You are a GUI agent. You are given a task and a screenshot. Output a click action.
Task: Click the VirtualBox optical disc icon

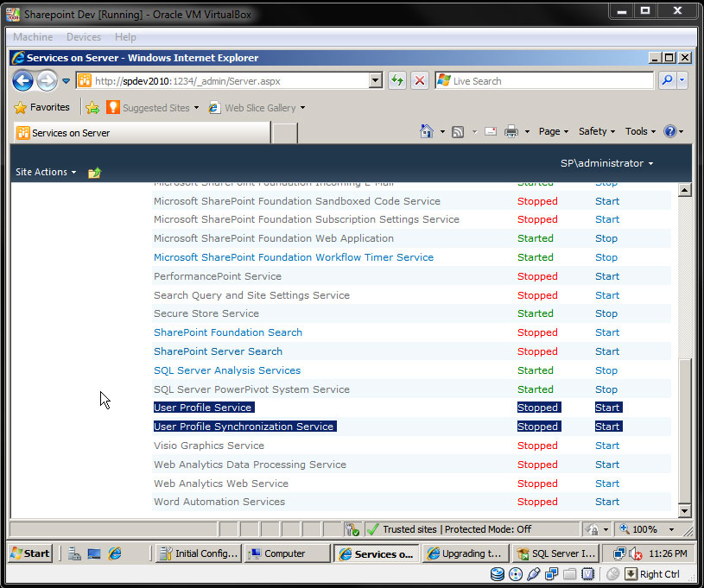pos(516,574)
